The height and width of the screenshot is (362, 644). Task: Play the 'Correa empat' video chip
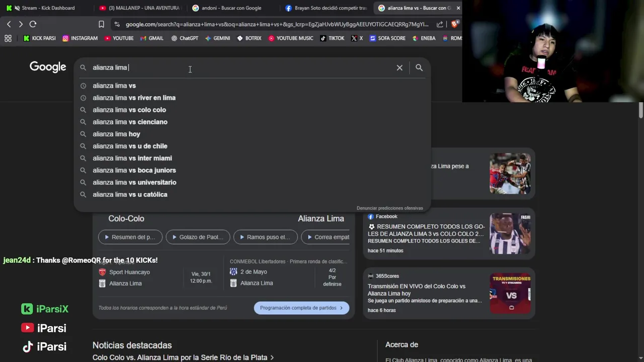326,237
